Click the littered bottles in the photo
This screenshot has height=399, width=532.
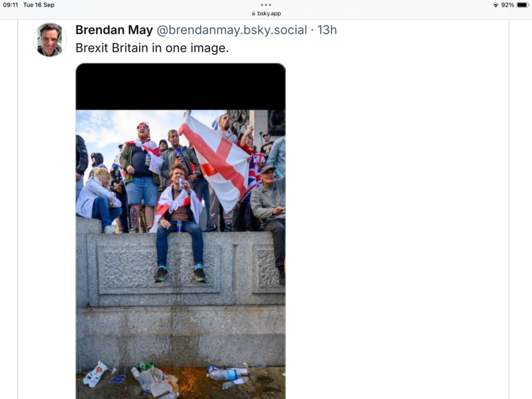coord(227,376)
